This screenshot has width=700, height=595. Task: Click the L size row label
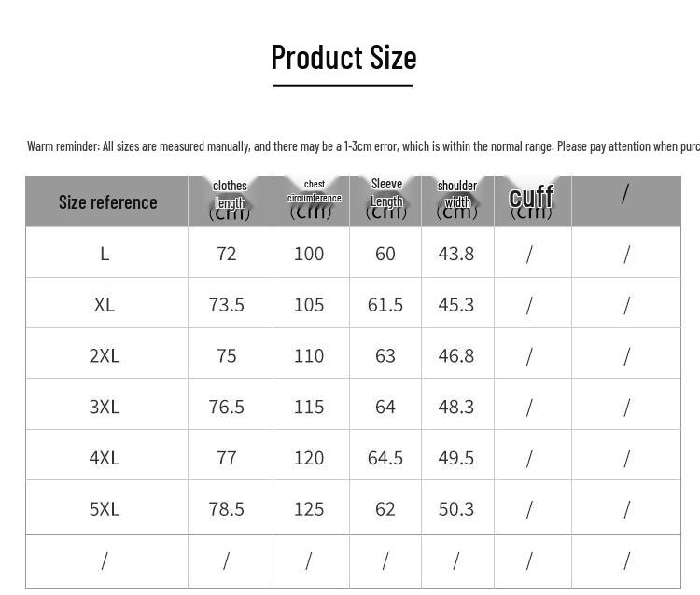105,254
